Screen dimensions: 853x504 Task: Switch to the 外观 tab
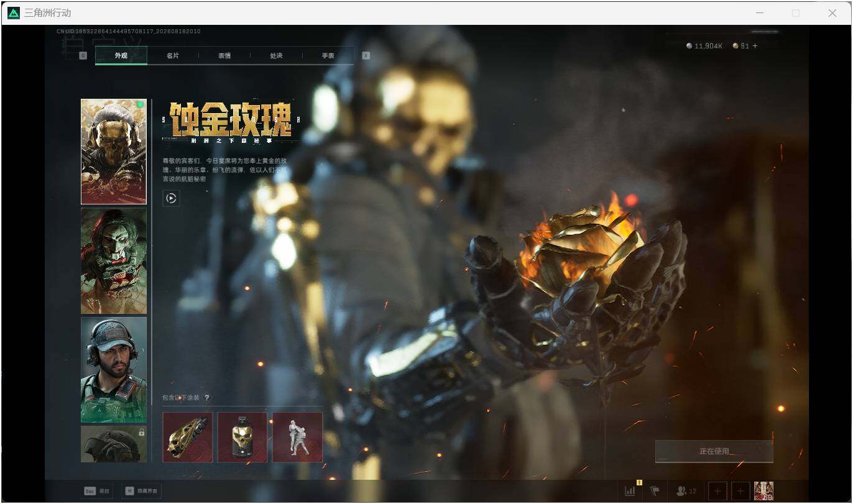tap(121, 55)
